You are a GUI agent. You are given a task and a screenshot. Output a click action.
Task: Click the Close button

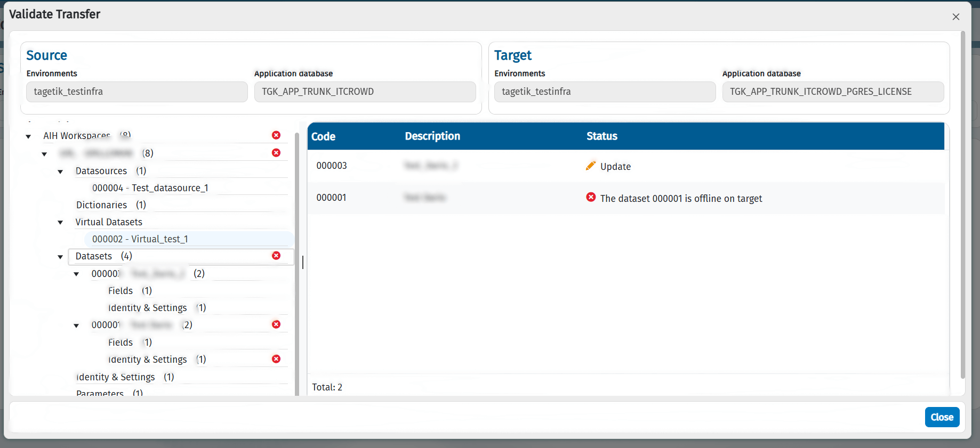[942, 417]
